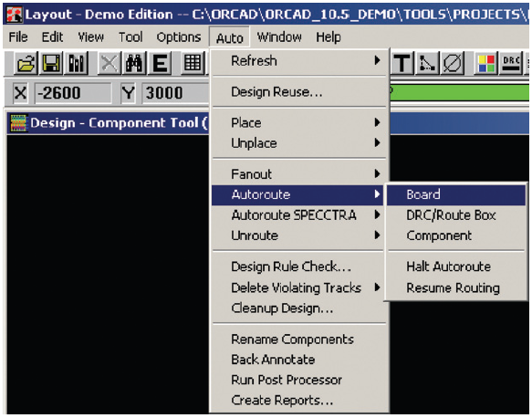This screenshot has width=532, height=418.
Task: Toggle the online DRC icon
Action: pyautogui.click(x=511, y=63)
